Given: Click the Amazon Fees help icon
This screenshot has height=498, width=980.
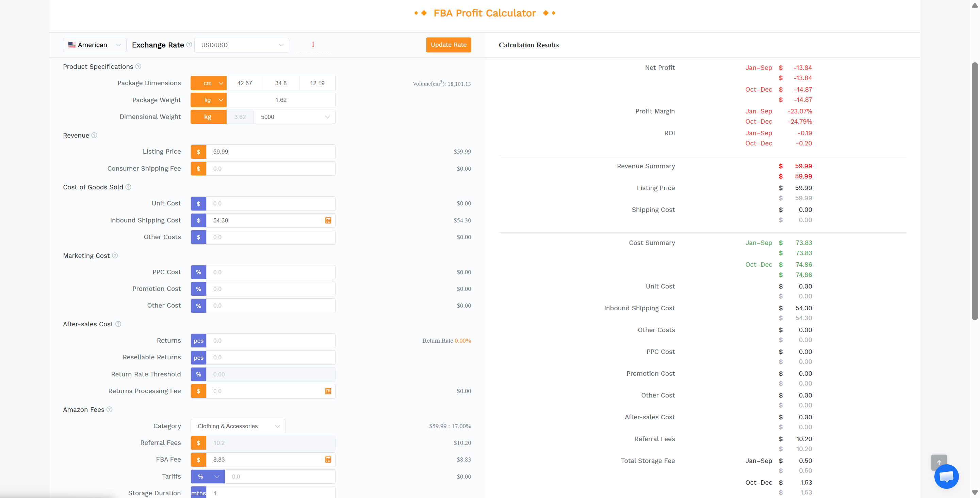Looking at the screenshot, I should point(110,409).
